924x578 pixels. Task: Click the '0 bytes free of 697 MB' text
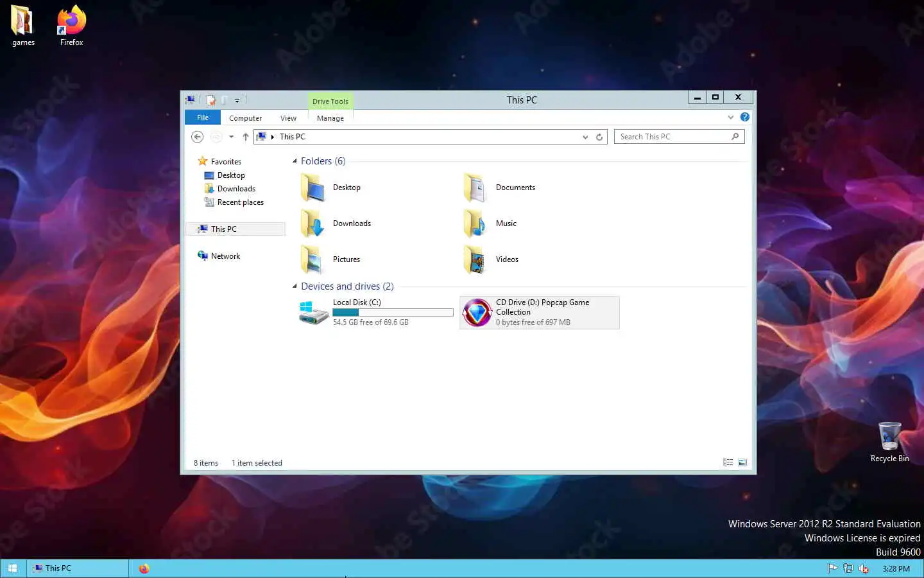pos(533,322)
